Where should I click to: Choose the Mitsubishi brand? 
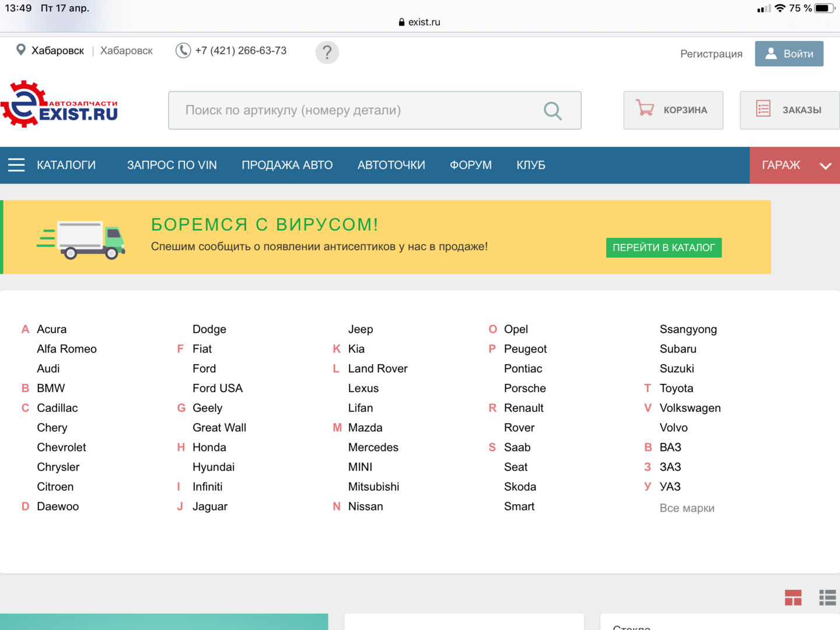tap(374, 487)
